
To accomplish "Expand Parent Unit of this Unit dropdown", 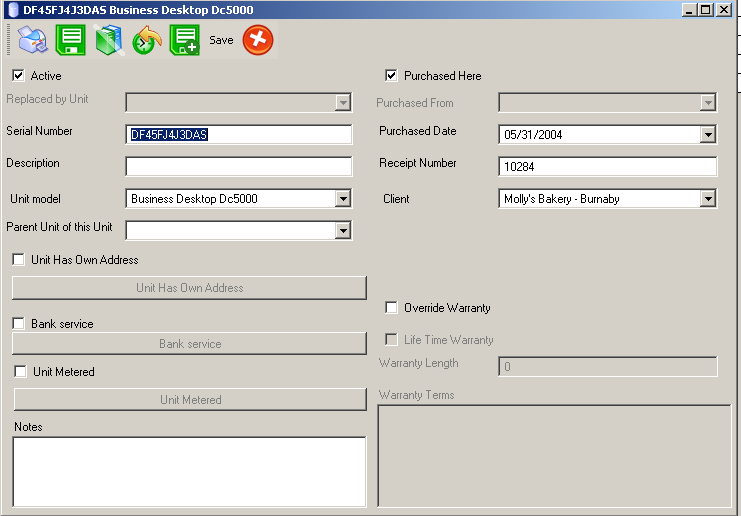I will tap(343, 231).
